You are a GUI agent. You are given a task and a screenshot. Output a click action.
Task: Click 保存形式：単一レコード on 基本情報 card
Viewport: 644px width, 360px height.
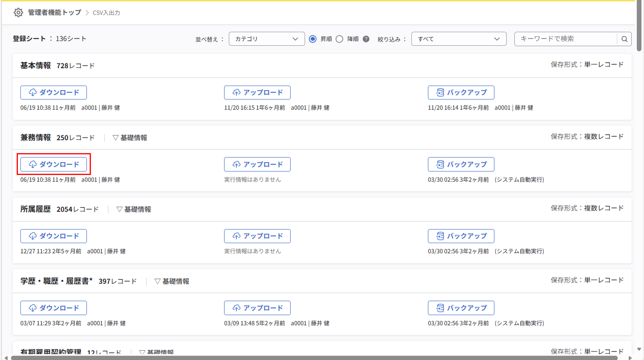(x=587, y=65)
